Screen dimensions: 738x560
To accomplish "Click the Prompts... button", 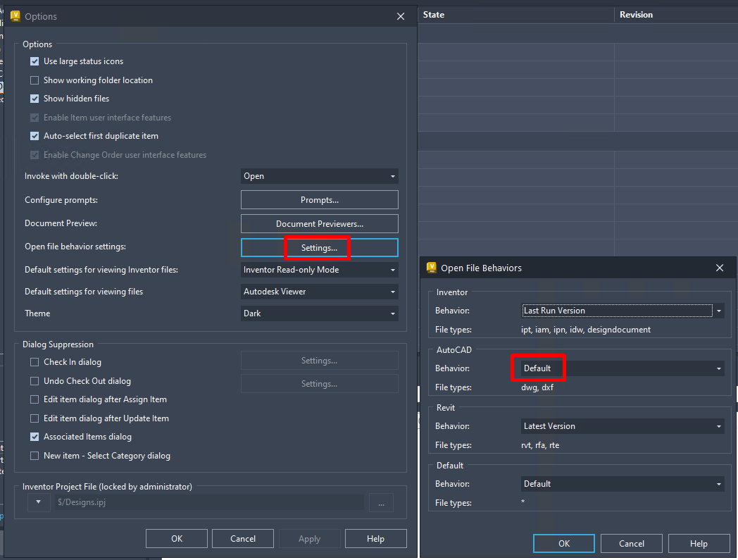I will click(x=320, y=199).
